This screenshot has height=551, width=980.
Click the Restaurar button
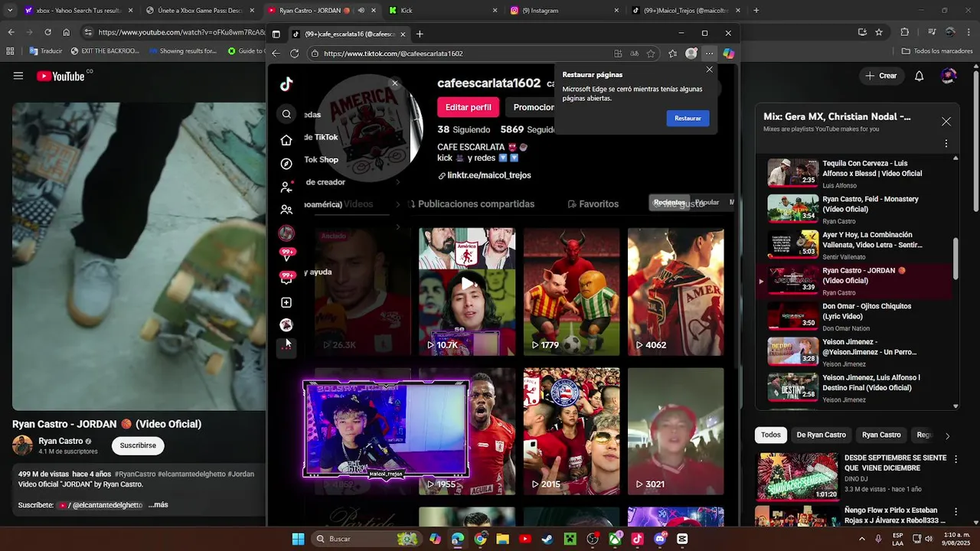[688, 119]
